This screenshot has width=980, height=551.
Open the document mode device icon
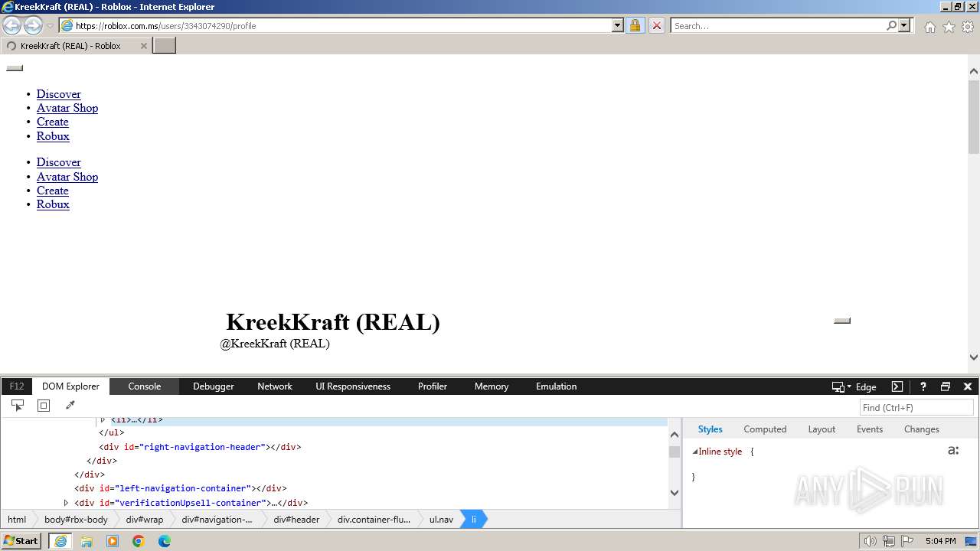tap(838, 386)
